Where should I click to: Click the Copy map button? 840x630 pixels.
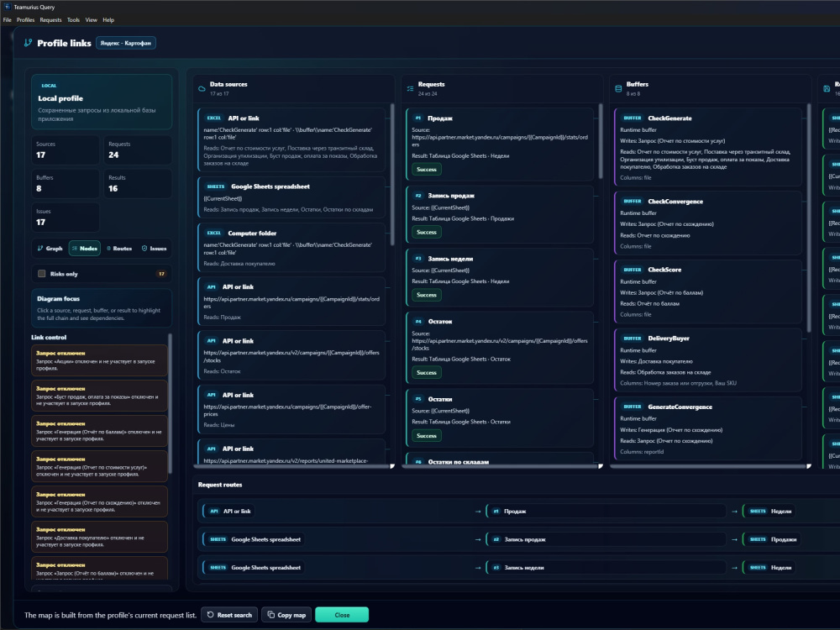point(286,615)
